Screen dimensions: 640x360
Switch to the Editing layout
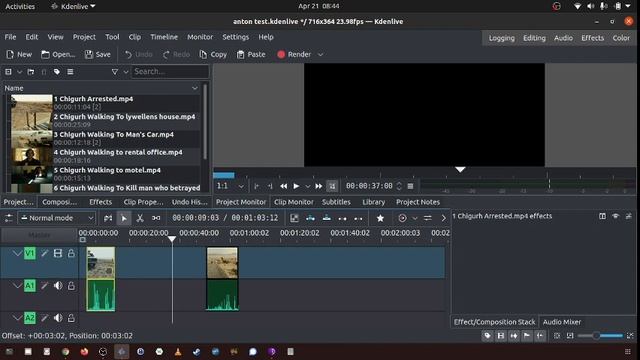(x=534, y=38)
